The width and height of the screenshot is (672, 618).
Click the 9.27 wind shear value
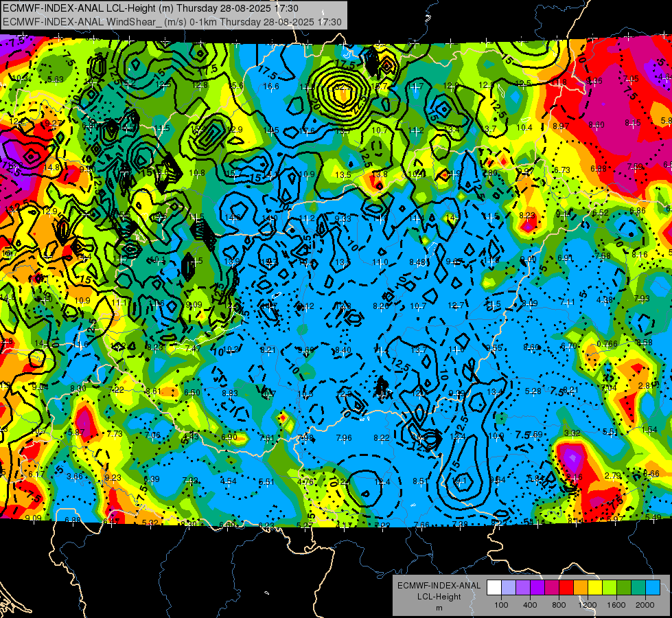pos(53,124)
